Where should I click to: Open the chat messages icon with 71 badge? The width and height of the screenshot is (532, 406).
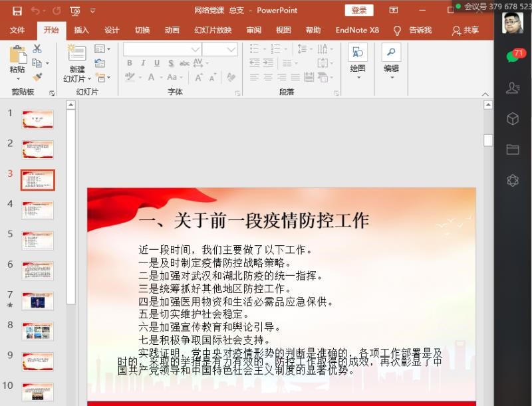tap(513, 56)
